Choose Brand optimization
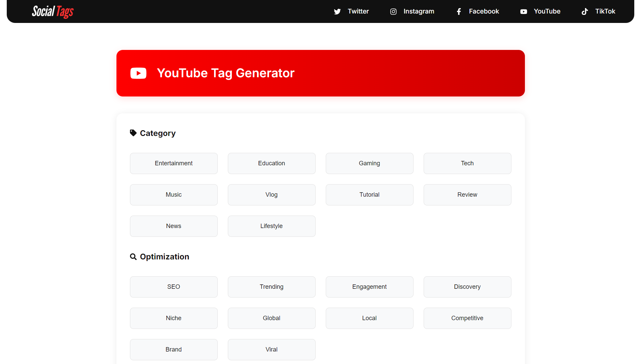This screenshot has width=639, height=364. (x=174, y=349)
